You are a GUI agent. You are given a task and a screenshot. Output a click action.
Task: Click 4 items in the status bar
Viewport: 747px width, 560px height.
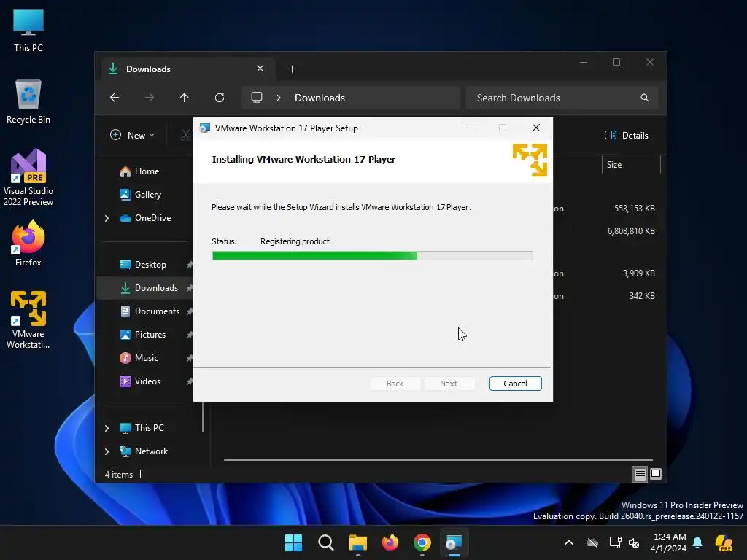coord(119,474)
